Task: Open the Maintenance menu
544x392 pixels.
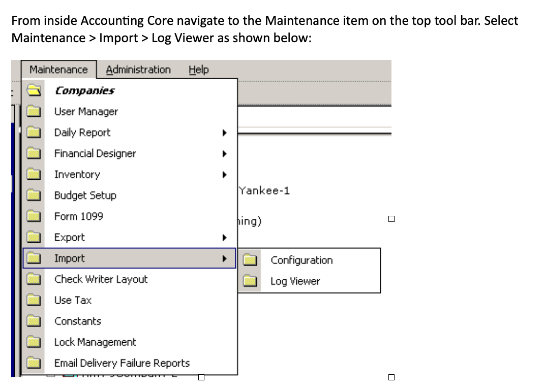Action: pyautogui.click(x=58, y=70)
